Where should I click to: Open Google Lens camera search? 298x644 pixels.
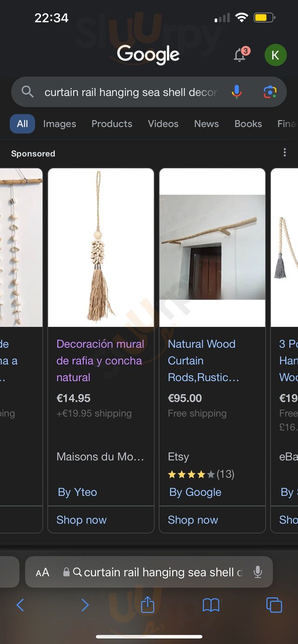point(270,92)
